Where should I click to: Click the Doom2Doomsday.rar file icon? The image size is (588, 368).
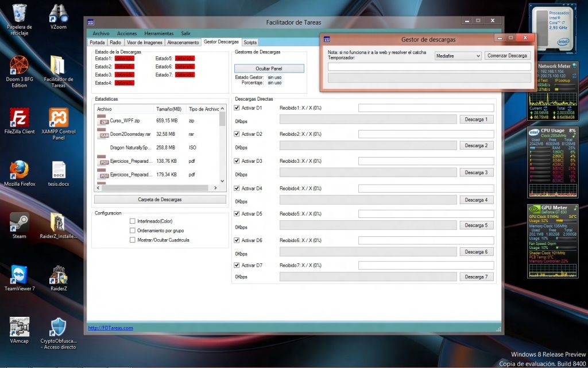[103, 133]
